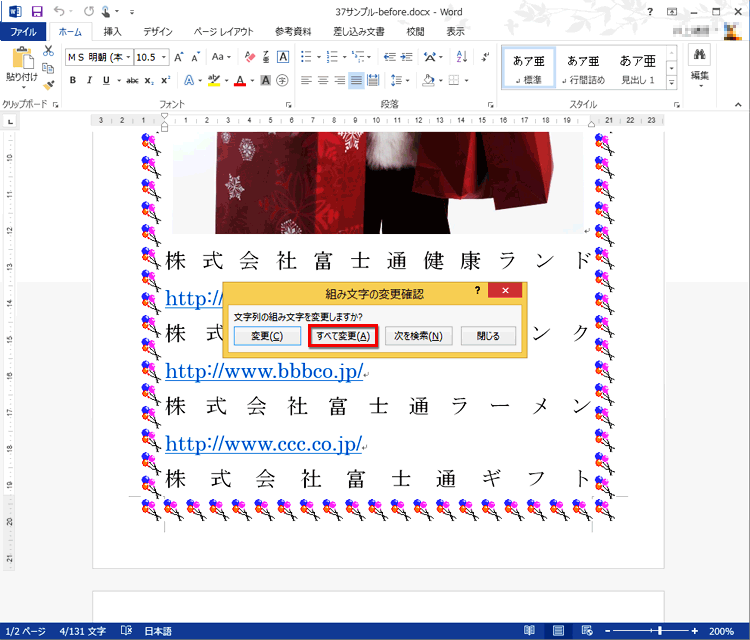Viewport: 750px width, 640px height.
Task: Open the font dialog launcher
Action: 288,104
